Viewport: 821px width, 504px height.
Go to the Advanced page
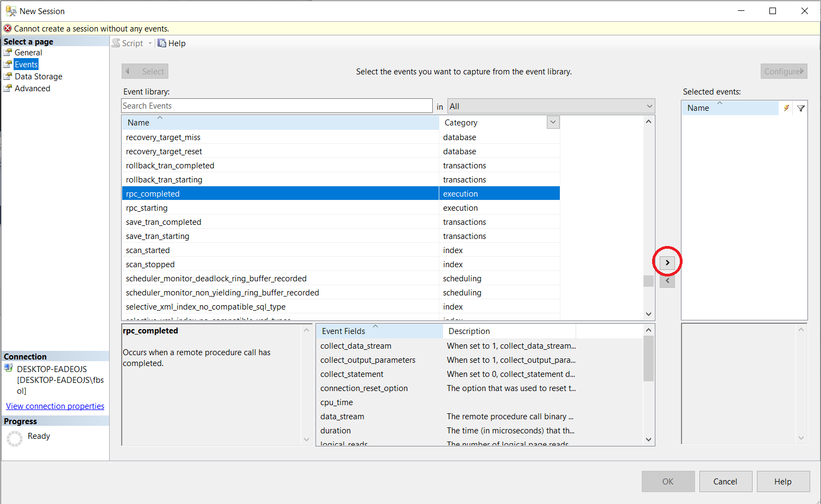point(32,89)
